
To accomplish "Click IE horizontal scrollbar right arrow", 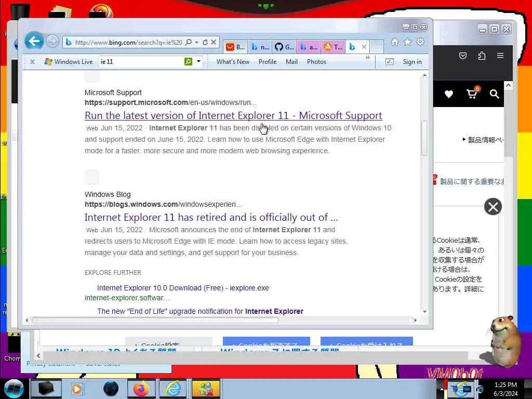I will pos(415,320).
